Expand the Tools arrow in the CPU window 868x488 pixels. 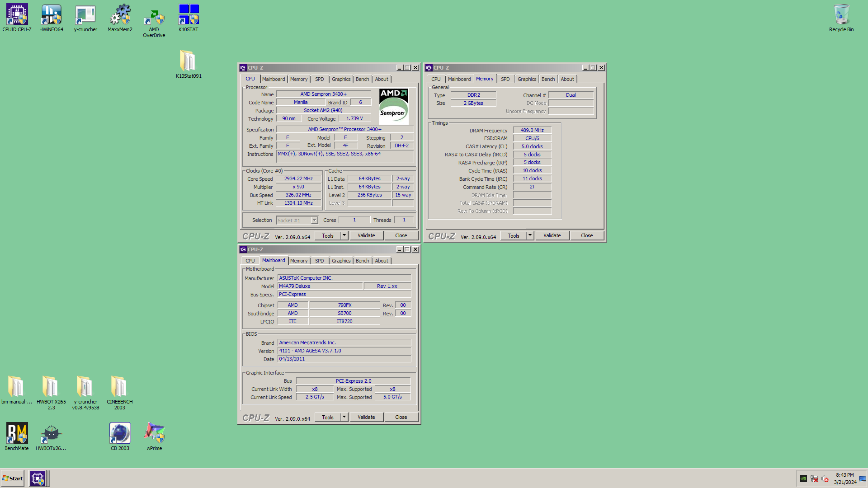344,235
